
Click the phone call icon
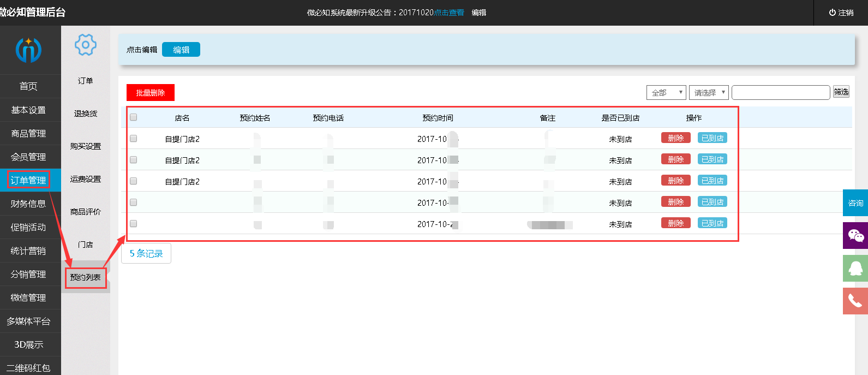pyautogui.click(x=855, y=301)
